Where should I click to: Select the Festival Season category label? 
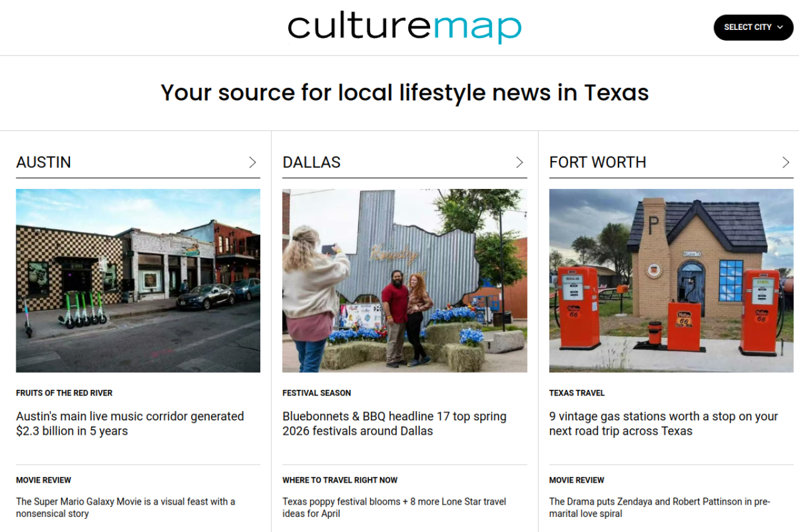point(316,393)
